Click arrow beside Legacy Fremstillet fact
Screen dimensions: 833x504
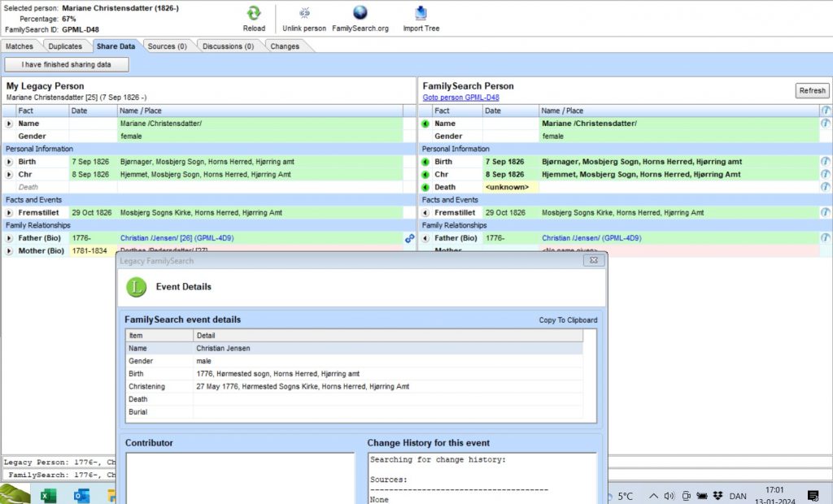pos(9,213)
